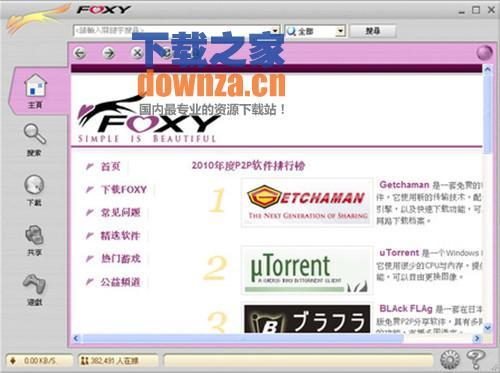Click the 2010年度P2P软件排行榜 heading
Image resolution: width=500 pixels, height=373 pixels.
[248, 166]
